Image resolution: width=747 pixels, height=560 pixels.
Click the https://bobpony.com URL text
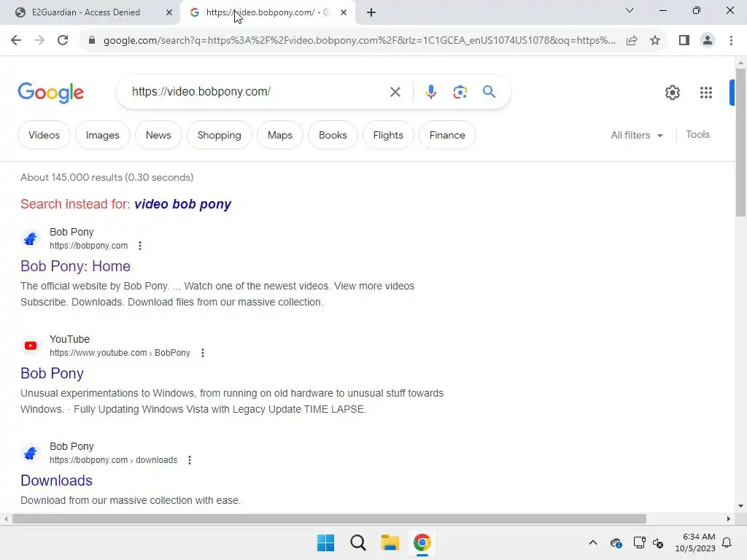tap(88, 246)
